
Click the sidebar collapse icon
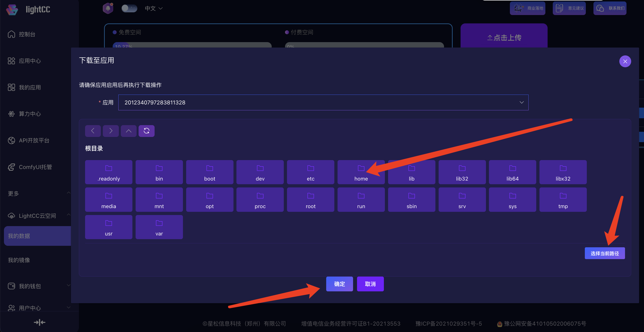[x=39, y=322]
